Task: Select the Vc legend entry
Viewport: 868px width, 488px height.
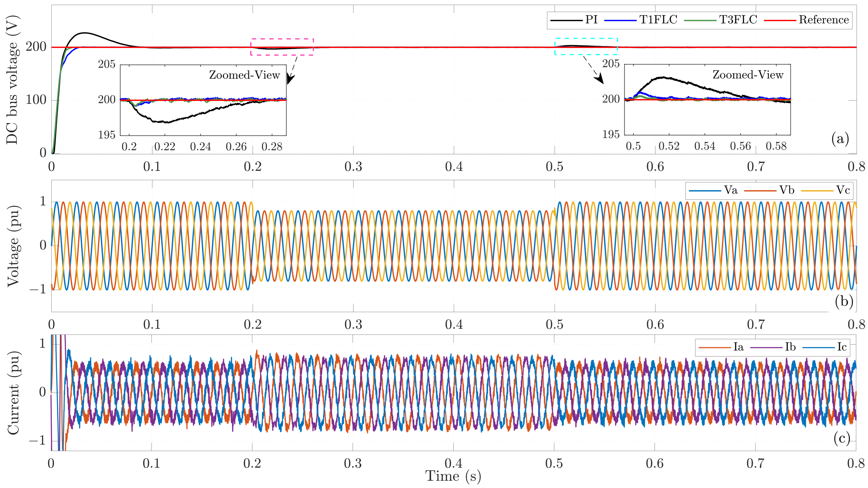Action: 825,190
